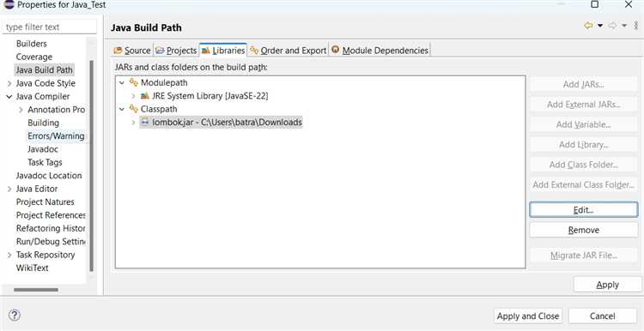
Task: Click the Classpath node icon
Action: click(x=133, y=109)
